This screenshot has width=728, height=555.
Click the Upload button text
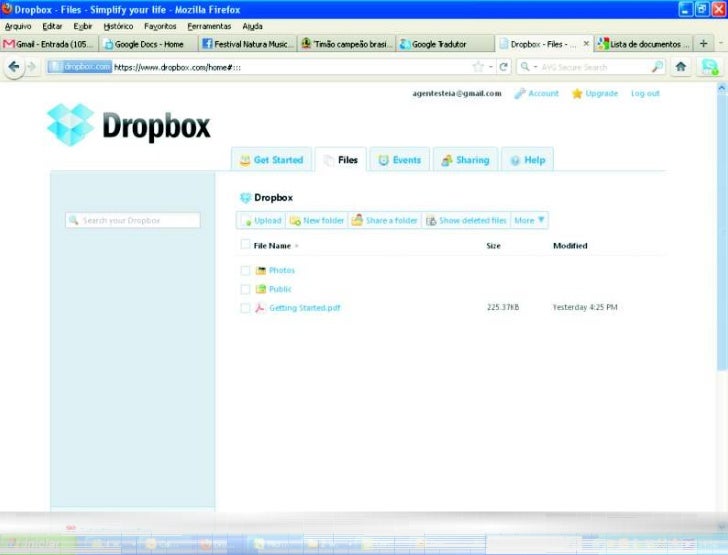(x=267, y=221)
